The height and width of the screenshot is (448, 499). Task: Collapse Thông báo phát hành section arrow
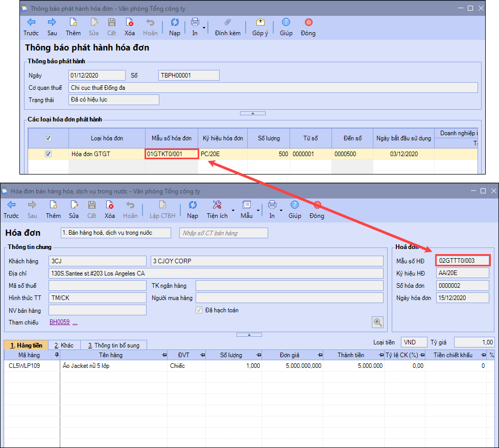(253, 113)
